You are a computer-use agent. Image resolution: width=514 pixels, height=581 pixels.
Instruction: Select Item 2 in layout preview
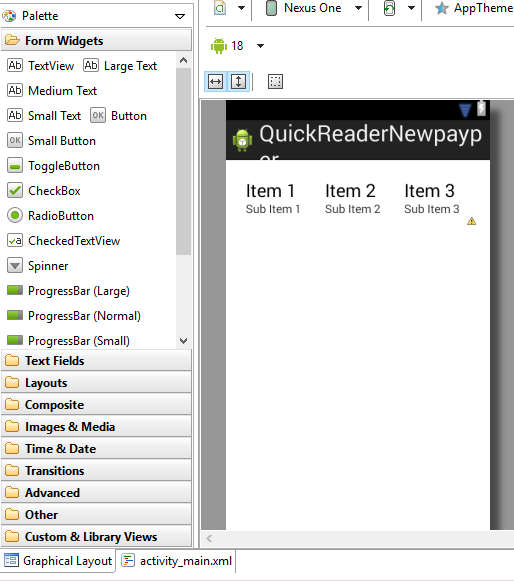click(350, 191)
